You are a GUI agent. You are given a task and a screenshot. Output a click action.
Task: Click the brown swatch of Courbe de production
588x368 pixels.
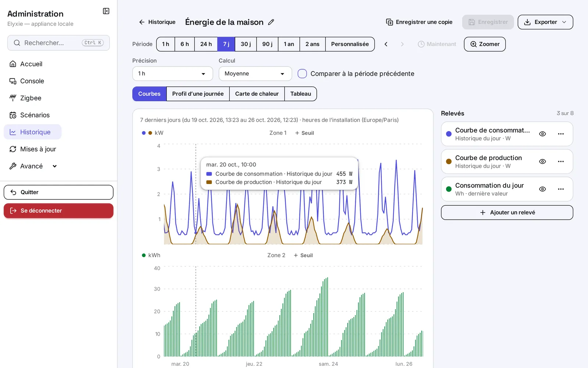pos(449,162)
